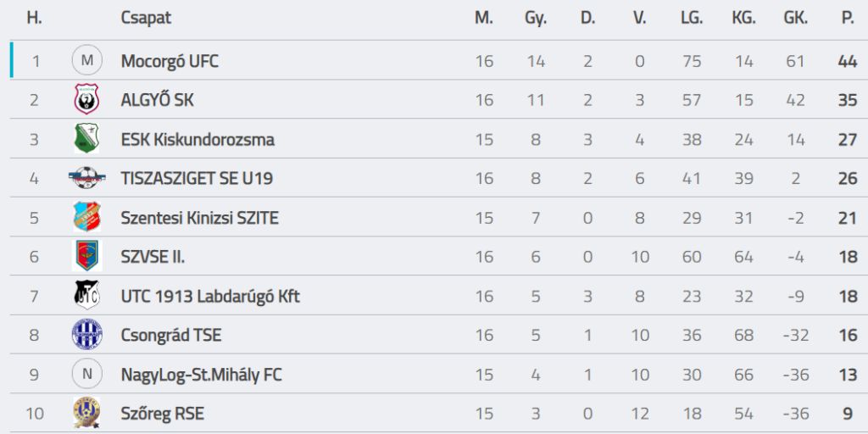Viewport: 868px width, 434px height.
Task: Click the Csongrád TSE round blue crest
Action: coord(87,335)
